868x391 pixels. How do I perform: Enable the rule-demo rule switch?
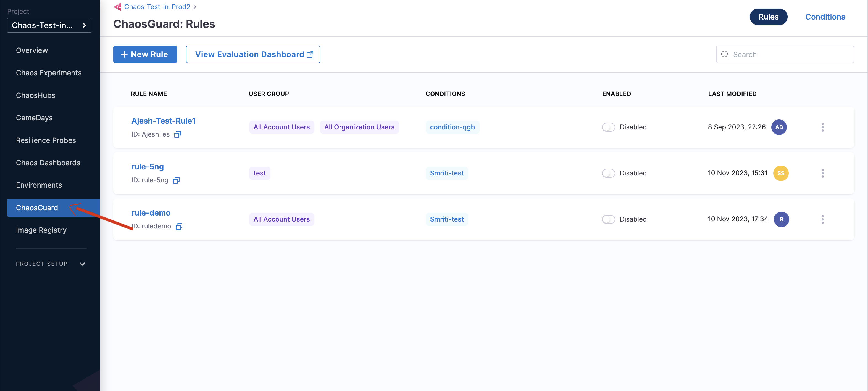point(609,219)
